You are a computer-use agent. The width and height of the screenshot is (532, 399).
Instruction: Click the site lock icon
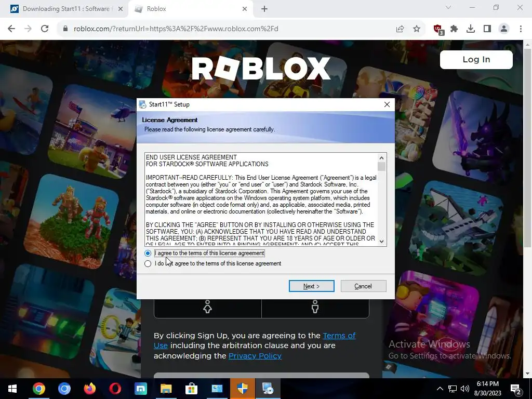pyautogui.click(x=65, y=29)
